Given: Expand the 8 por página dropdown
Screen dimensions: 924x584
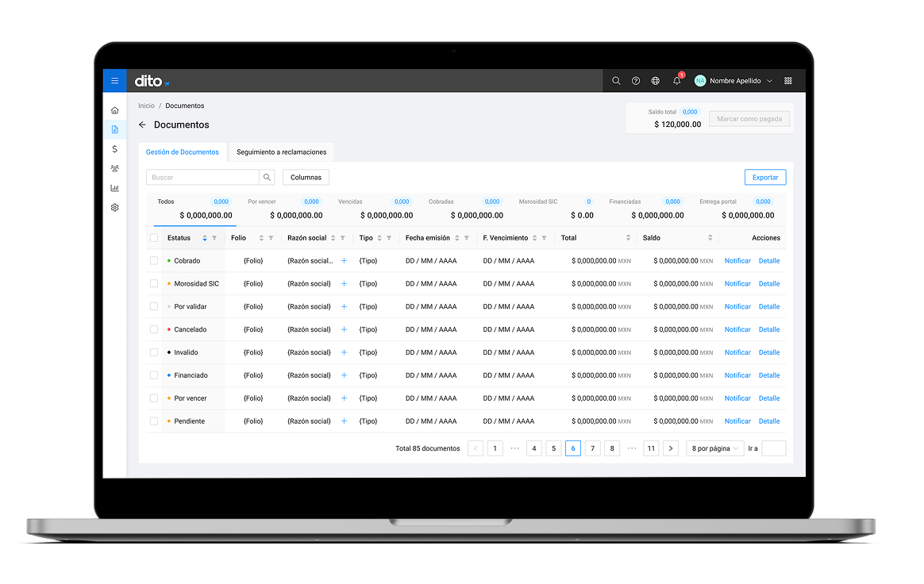Looking at the screenshot, I should [x=714, y=448].
